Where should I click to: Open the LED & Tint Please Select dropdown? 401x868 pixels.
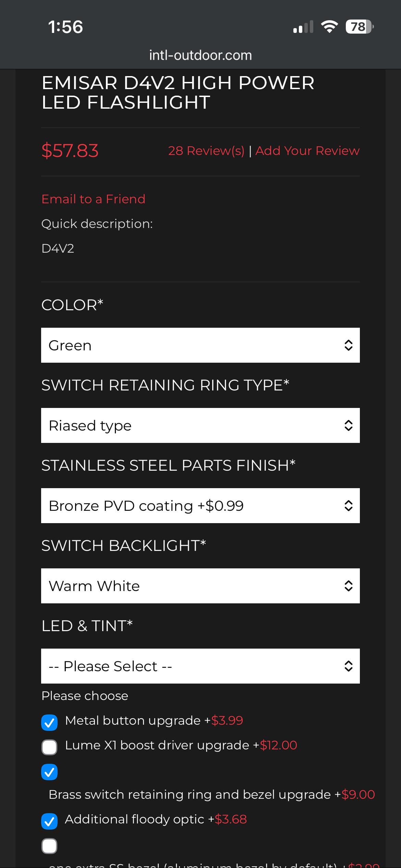tap(200, 666)
